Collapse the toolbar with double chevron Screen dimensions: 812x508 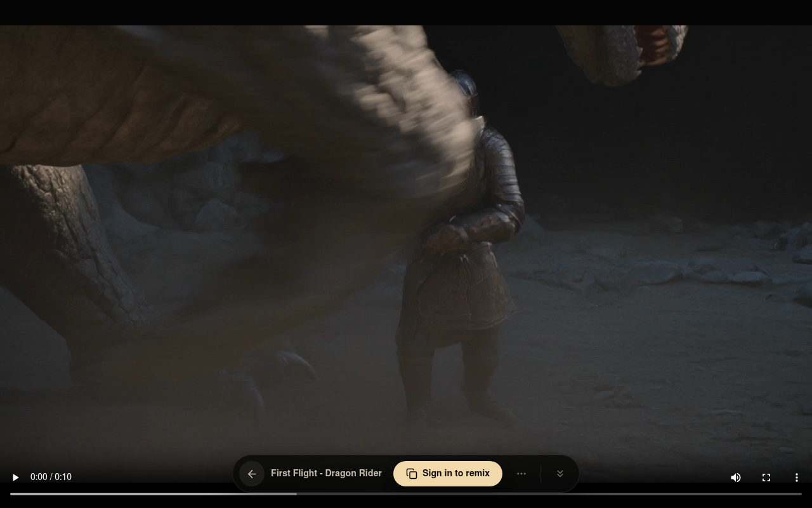click(560, 474)
